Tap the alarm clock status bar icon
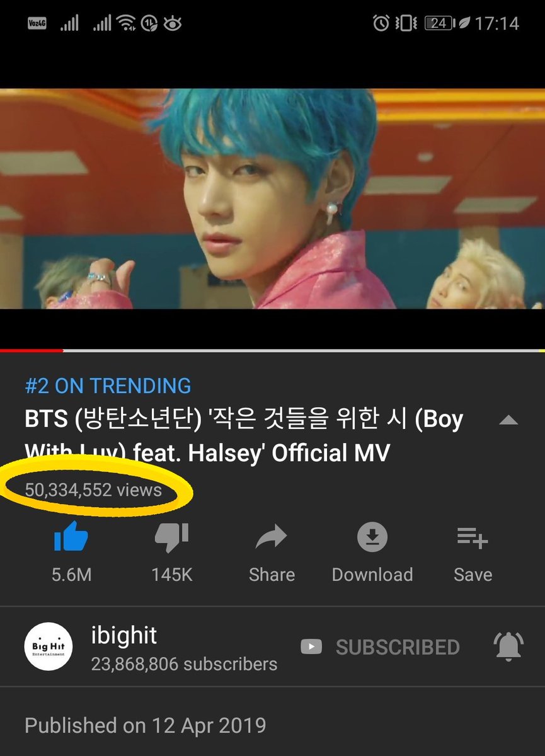 [x=381, y=24]
